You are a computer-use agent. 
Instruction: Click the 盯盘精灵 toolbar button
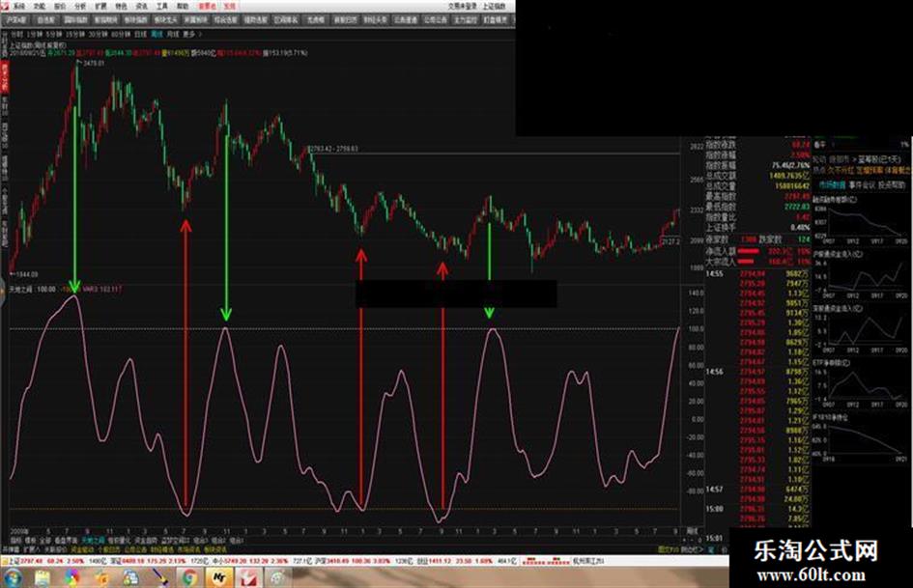point(495,20)
